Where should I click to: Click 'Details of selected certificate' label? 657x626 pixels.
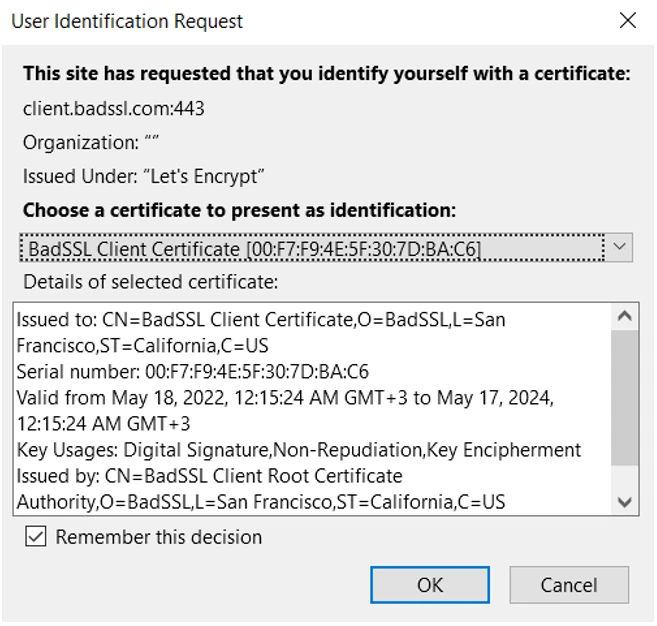pyautogui.click(x=150, y=281)
